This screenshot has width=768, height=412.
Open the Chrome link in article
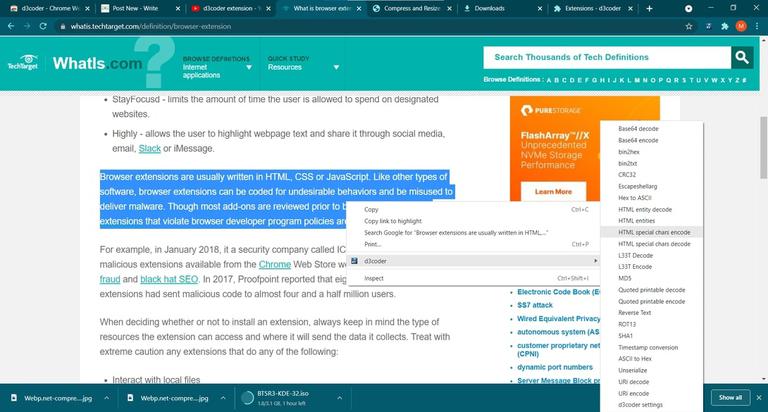coord(274,265)
